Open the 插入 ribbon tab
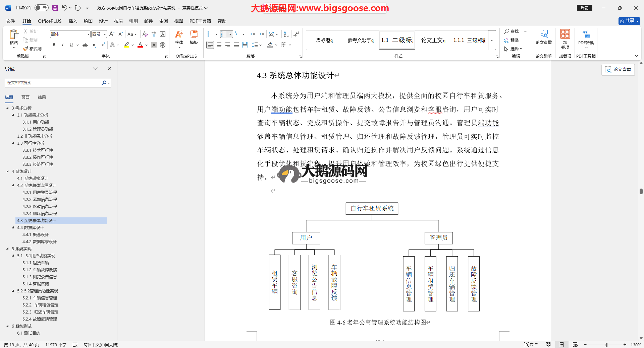 click(73, 21)
